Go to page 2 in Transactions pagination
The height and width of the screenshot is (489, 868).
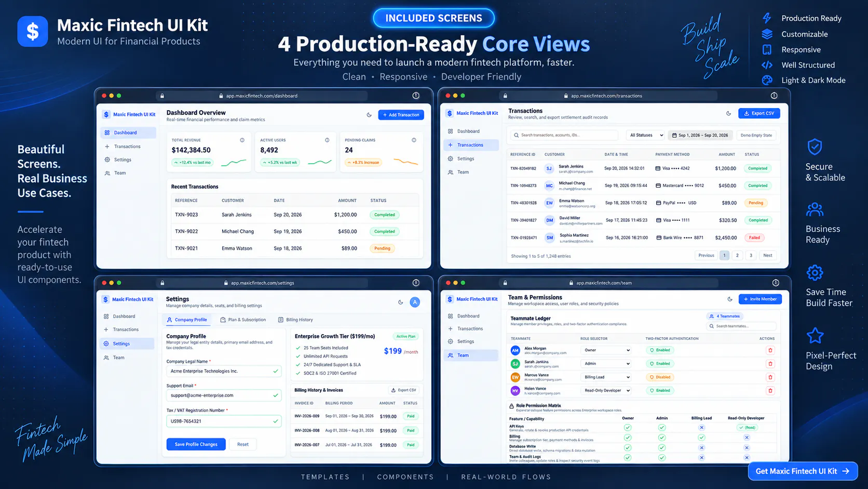(x=737, y=255)
